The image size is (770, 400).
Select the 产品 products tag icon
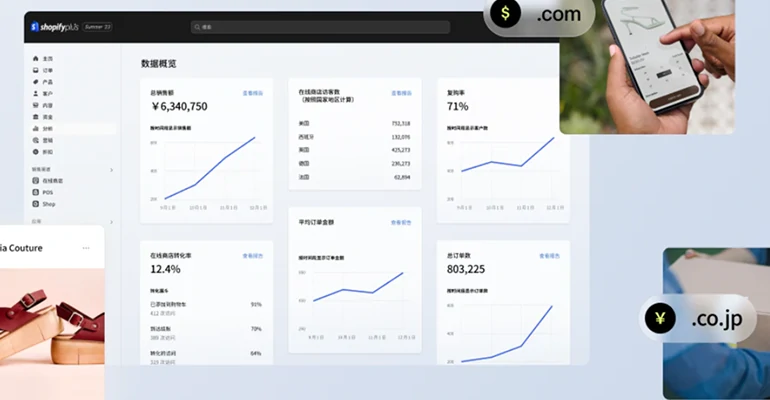tap(36, 82)
